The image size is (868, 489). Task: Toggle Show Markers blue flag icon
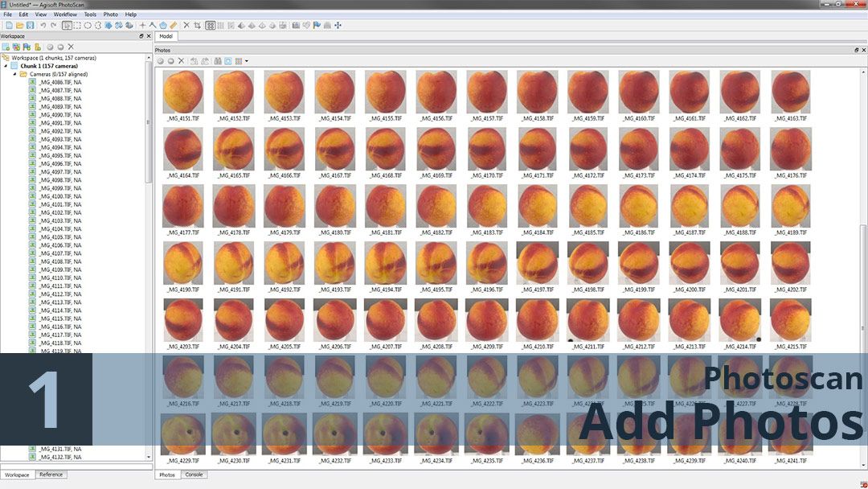point(317,26)
